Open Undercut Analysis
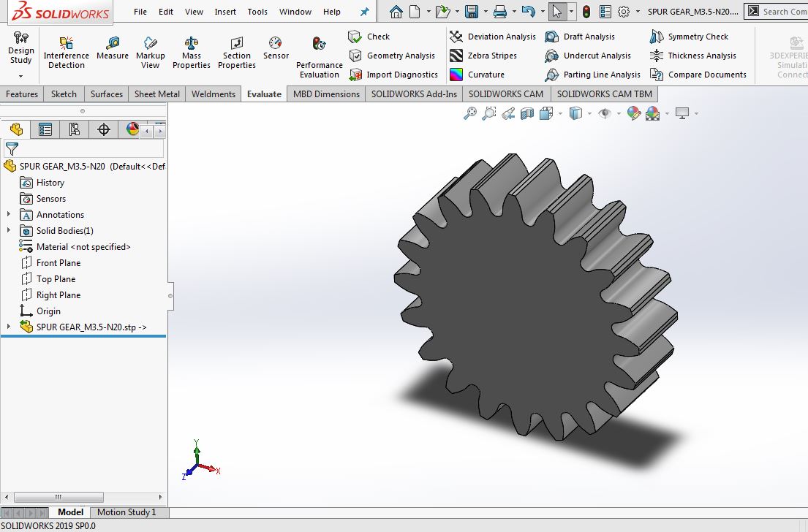808x532 pixels. pyautogui.click(x=588, y=56)
